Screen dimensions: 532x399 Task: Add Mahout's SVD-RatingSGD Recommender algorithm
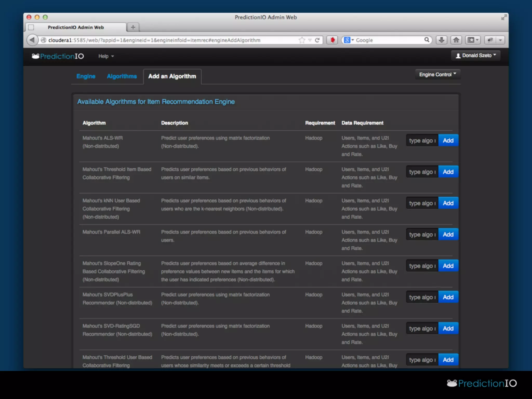pos(448,328)
